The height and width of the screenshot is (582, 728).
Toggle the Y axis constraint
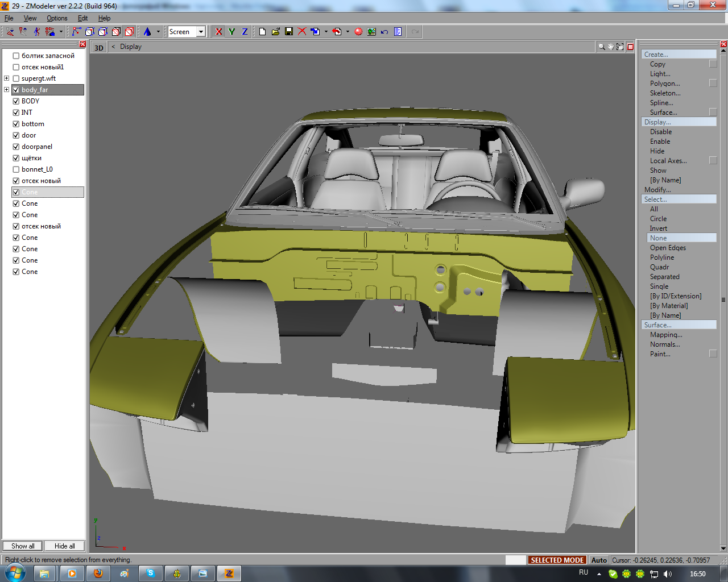point(231,32)
